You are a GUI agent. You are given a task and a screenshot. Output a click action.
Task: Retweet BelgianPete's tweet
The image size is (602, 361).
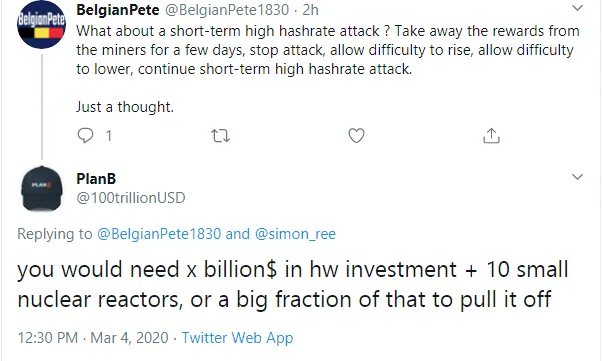[x=221, y=136]
